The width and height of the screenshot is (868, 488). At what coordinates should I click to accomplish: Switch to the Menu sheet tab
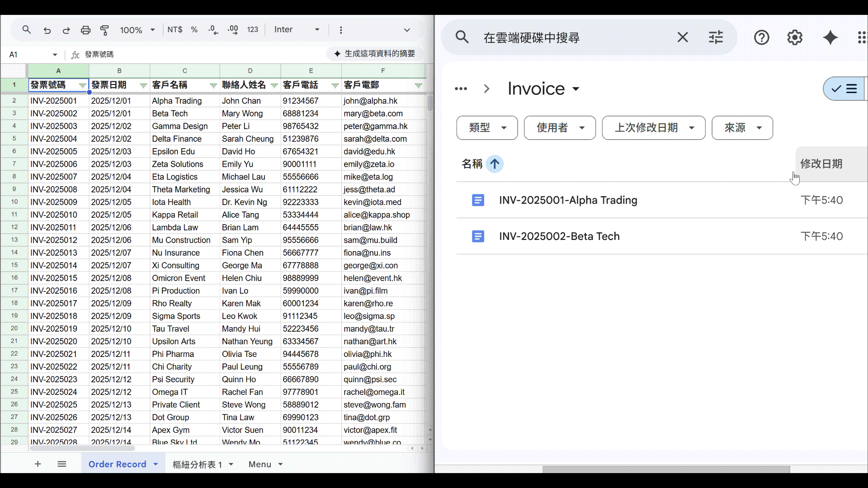(260, 464)
